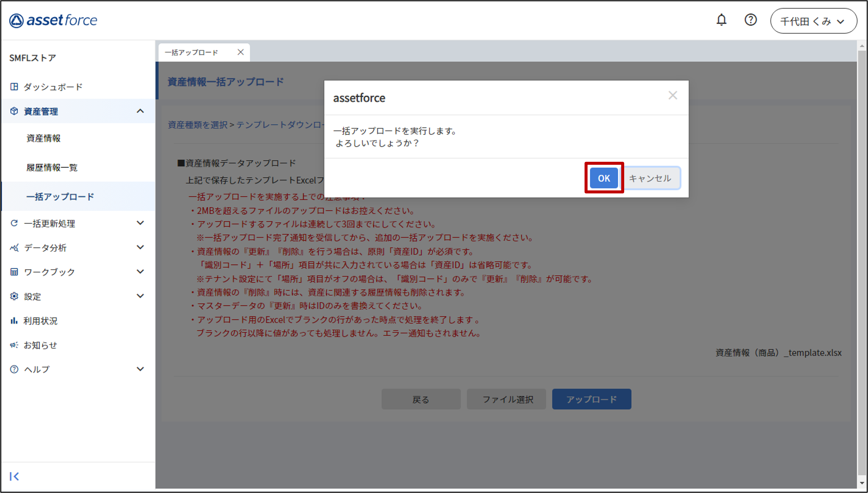Open 履歴情報一覧 in the sidebar

[52, 167]
